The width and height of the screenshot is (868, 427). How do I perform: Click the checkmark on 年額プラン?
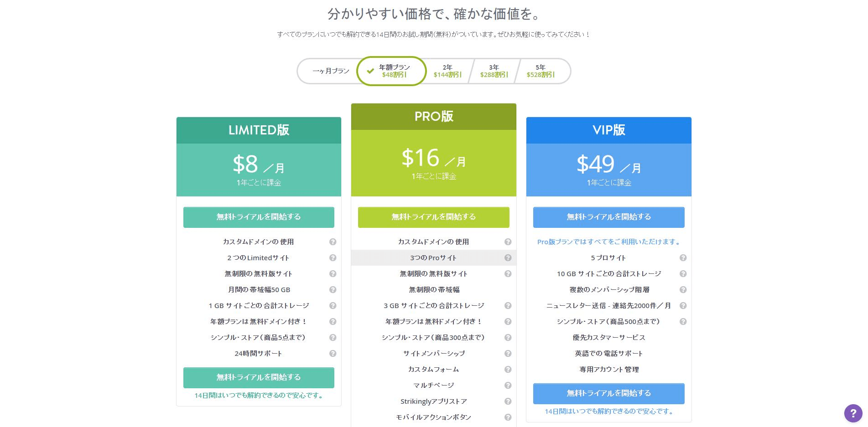369,71
